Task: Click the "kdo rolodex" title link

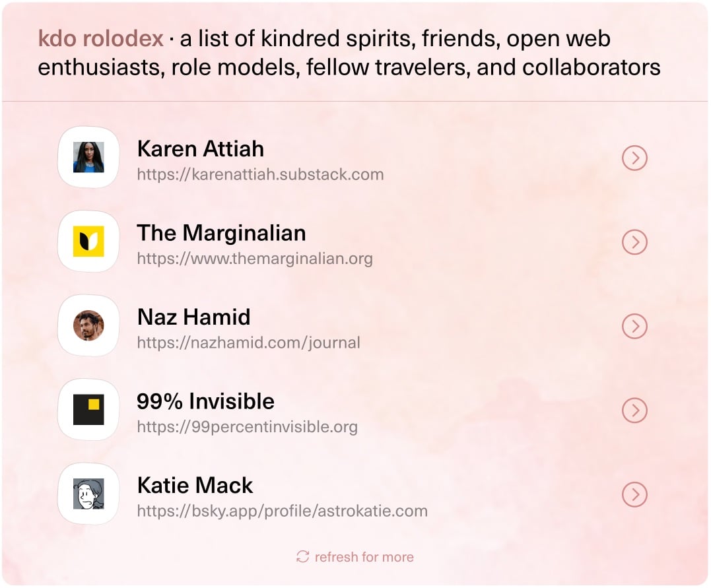Action: [100, 39]
